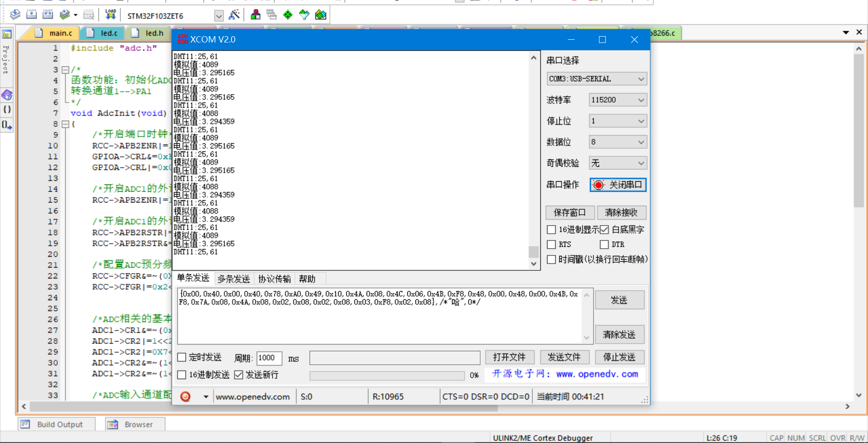Click the Project panel icon in left sidebar
The height and width of the screenshot is (443, 868).
click(7, 34)
